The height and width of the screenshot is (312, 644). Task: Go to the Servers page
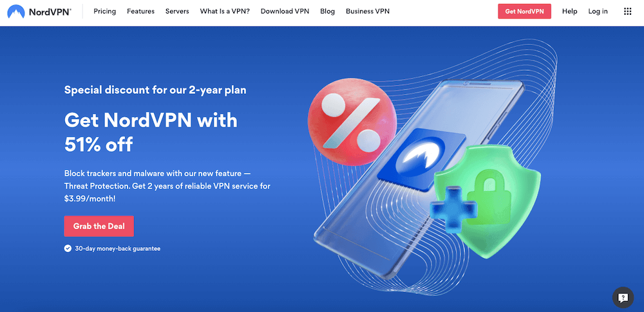(x=177, y=12)
